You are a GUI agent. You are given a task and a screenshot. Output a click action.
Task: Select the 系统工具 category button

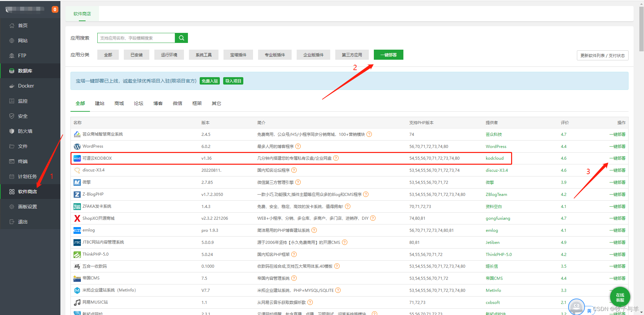tap(204, 55)
